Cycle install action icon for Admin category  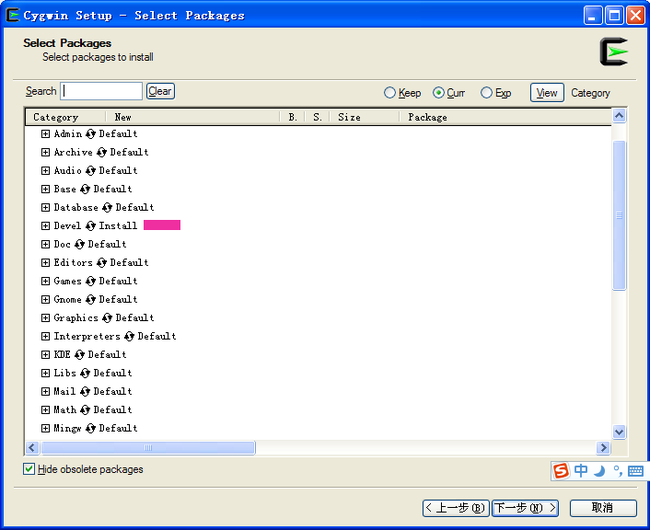pyautogui.click(x=90, y=134)
